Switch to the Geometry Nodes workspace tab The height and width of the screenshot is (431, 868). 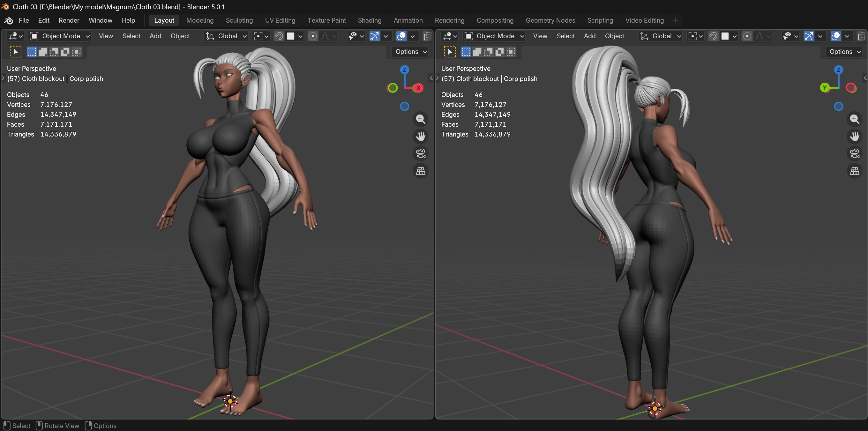click(550, 20)
